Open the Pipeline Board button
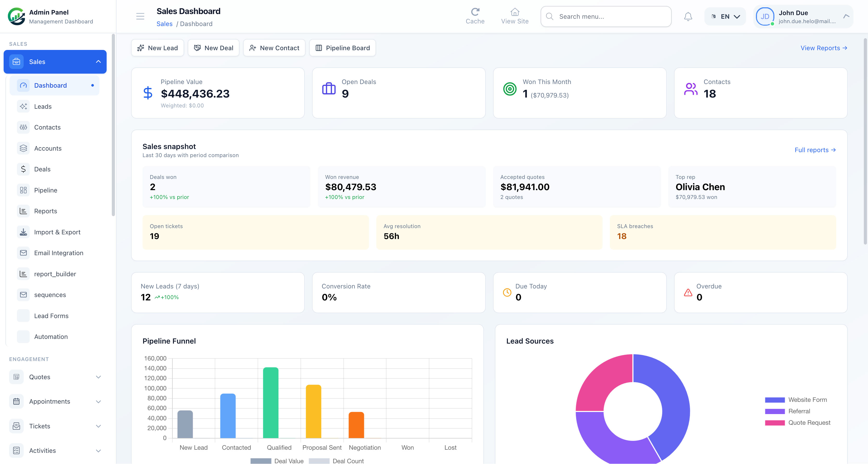 pyautogui.click(x=343, y=48)
